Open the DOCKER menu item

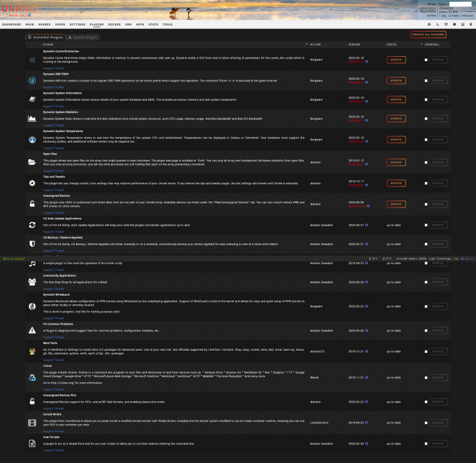114,24
